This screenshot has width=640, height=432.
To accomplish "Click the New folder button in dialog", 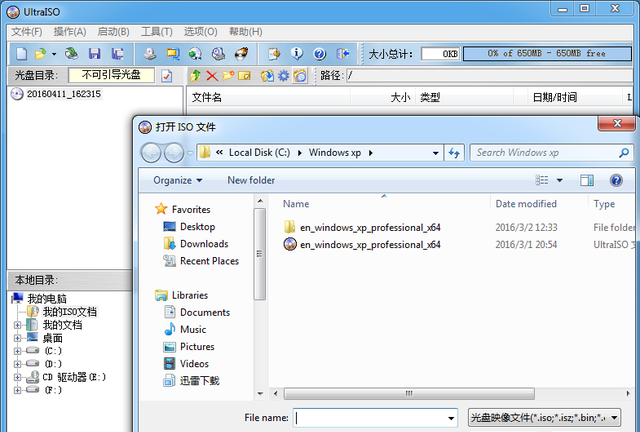I will pos(251,180).
